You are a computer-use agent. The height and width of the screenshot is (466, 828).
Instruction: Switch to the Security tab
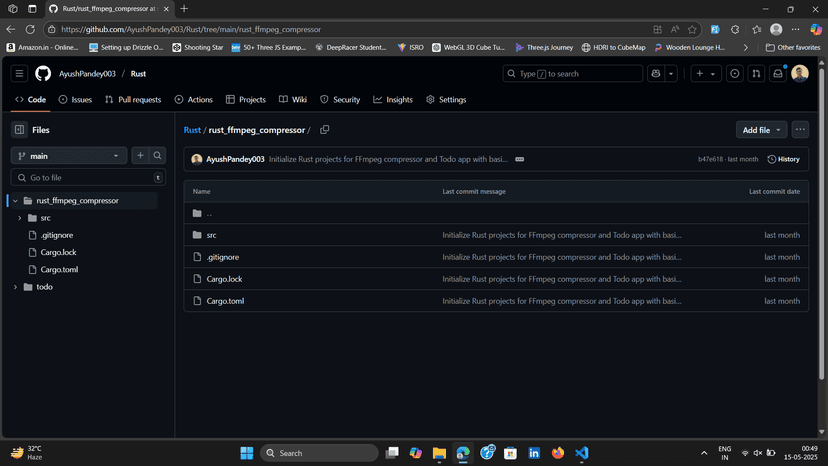click(340, 99)
